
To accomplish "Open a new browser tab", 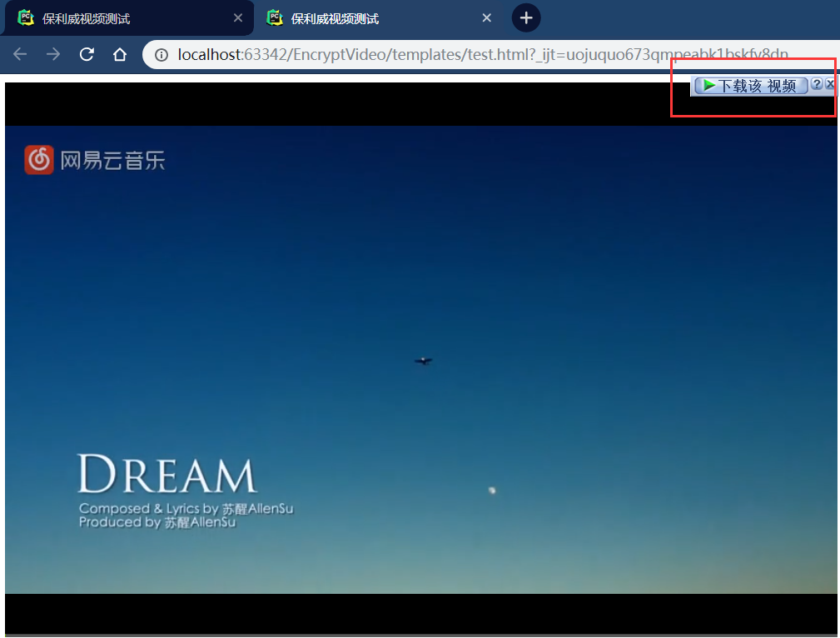I will pyautogui.click(x=526, y=18).
